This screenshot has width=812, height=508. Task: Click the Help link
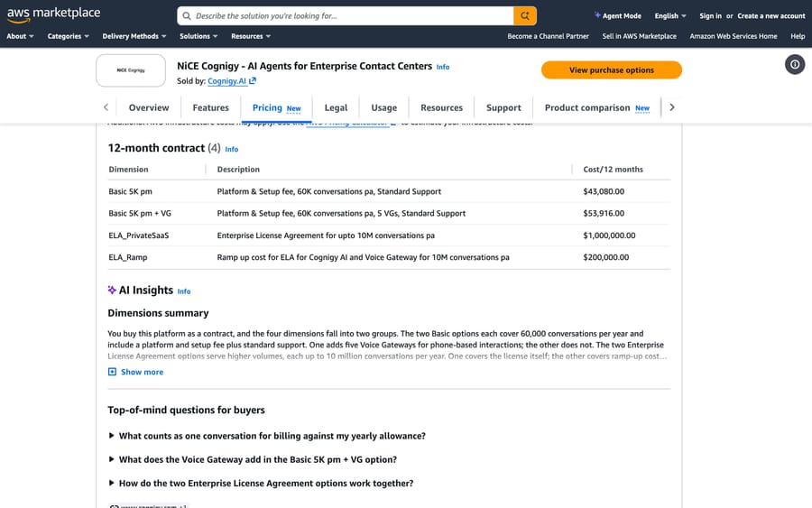(x=798, y=36)
